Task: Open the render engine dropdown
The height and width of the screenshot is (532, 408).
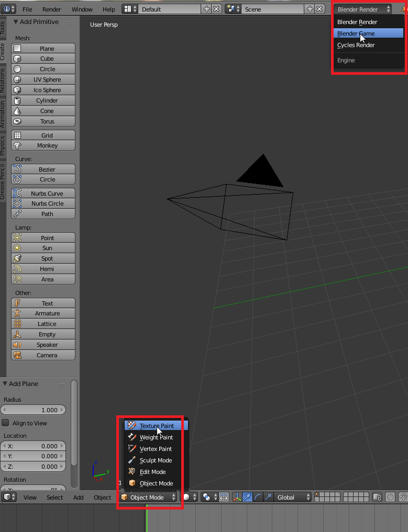Action: pyautogui.click(x=362, y=9)
